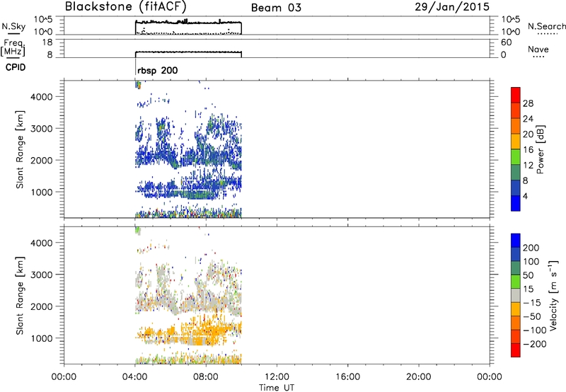Click the power panel 'Slant Range [km]' label
The image size is (566, 392).
pyautogui.click(x=20, y=149)
